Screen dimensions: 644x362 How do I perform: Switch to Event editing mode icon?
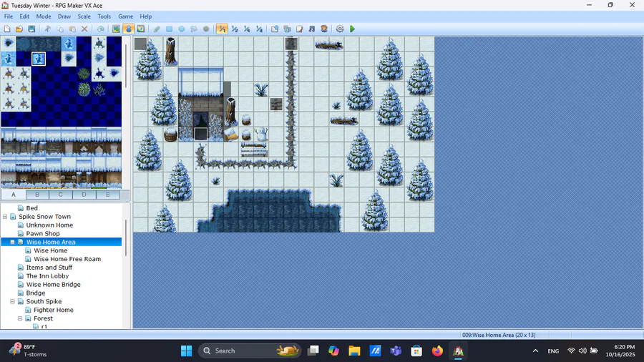[129, 29]
